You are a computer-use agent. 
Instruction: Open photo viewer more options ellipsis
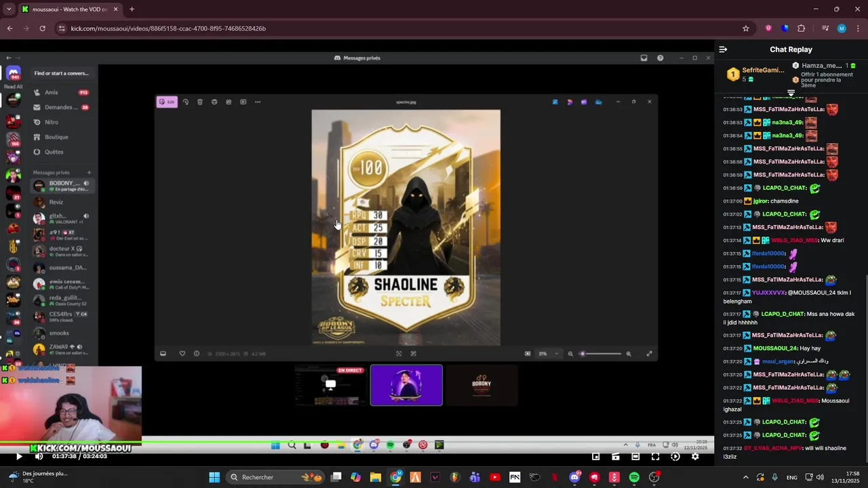tap(258, 102)
